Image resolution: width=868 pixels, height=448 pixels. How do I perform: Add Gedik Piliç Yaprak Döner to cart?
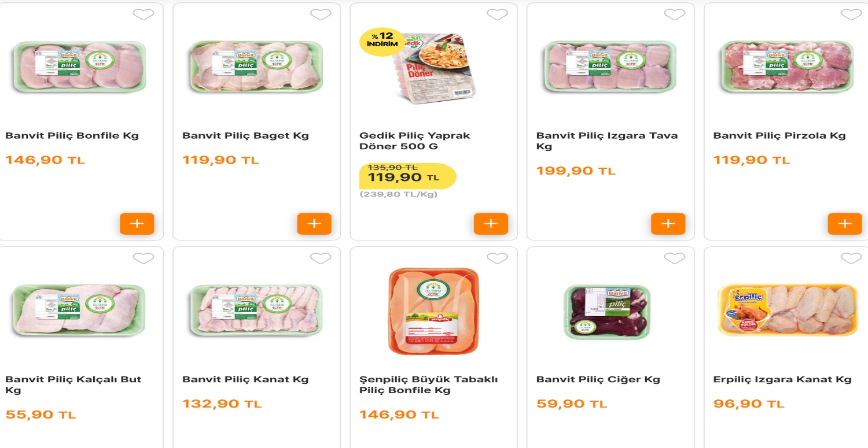491,224
